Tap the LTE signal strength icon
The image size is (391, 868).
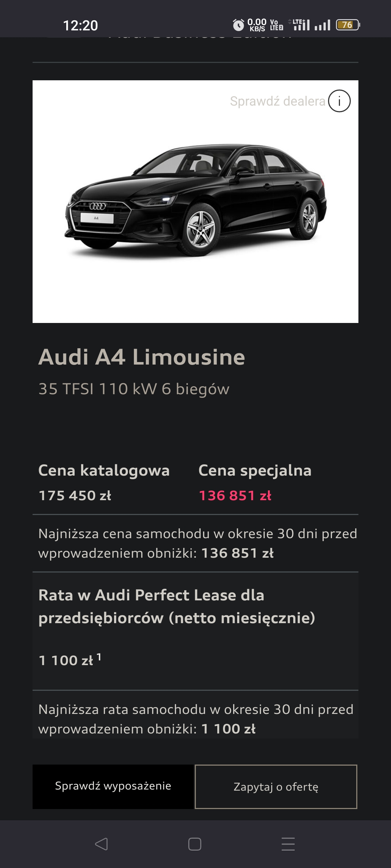301,25
